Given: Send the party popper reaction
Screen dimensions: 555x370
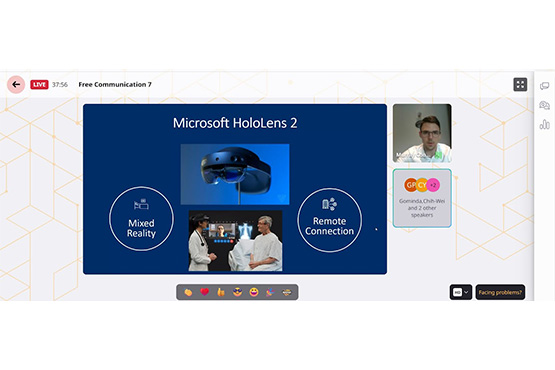Looking at the screenshot, I should tap(270, 292).
